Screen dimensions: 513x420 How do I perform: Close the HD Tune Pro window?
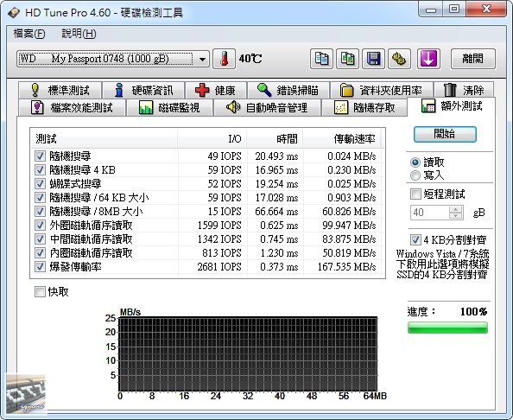pos(486,10)
